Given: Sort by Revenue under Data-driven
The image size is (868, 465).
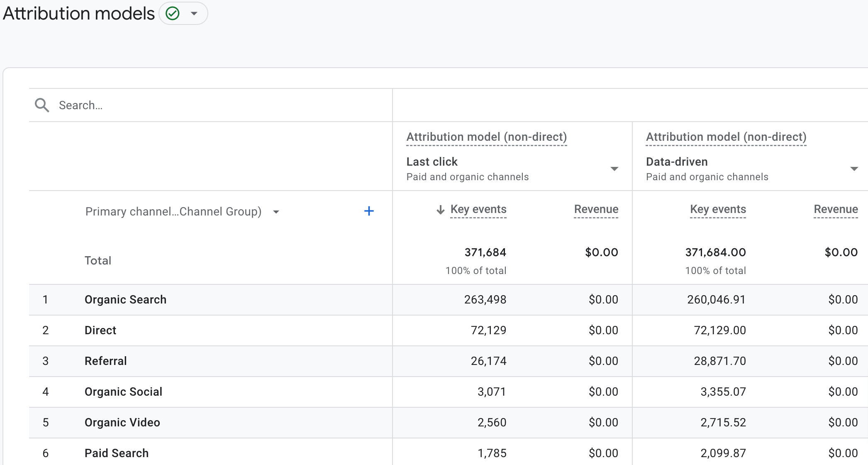Looking at the screenshot, I should [x=836, y=210].
